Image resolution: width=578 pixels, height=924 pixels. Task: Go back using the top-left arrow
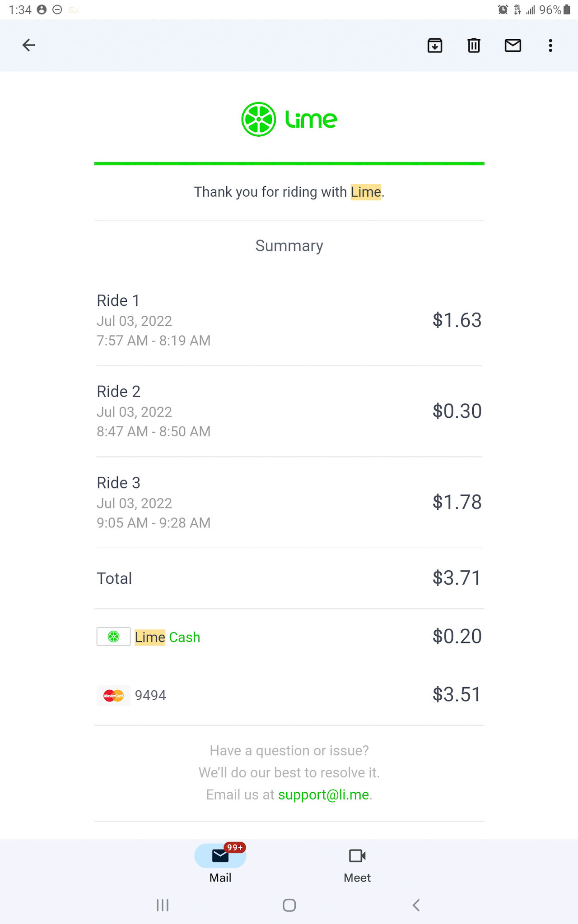tap(29, 45)
